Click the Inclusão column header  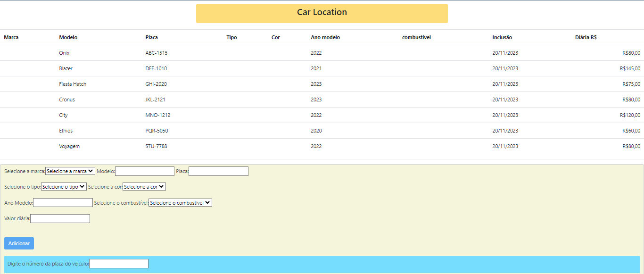click(502, 37)
